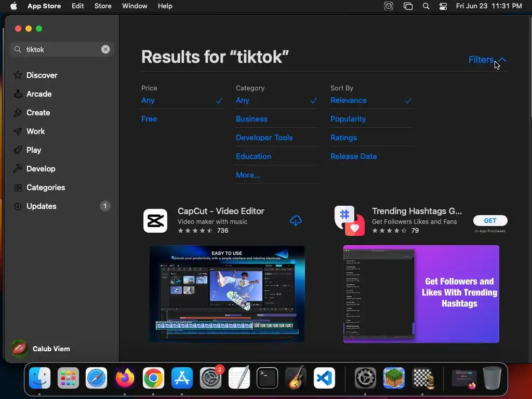Sort results by Relevance
Viewport: 532px width, 399px height.
pyautogui.click(x=371, y=100)
